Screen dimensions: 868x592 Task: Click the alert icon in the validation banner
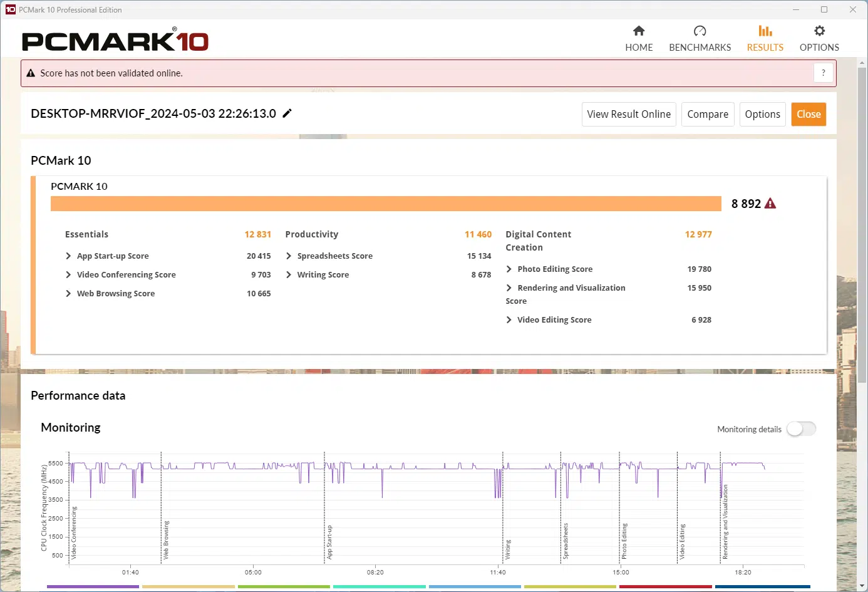coord(31,73)
